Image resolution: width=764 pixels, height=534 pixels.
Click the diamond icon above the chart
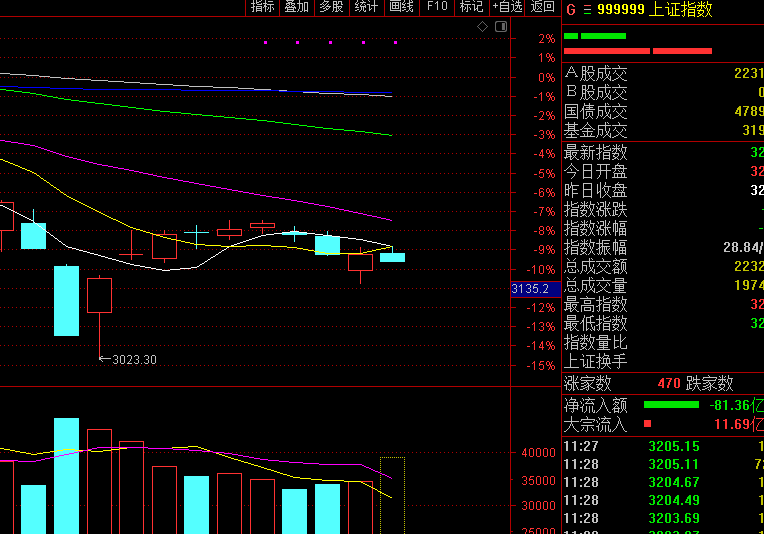pyautogui.click(x=482, y=26)
